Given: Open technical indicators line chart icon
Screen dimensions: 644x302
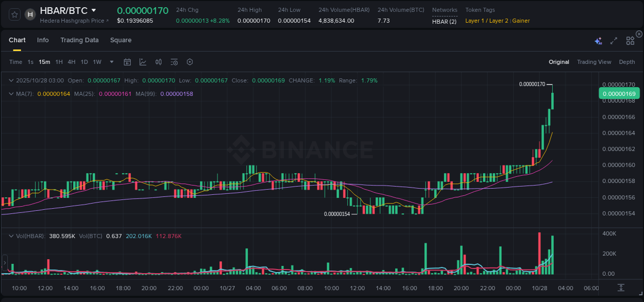Looking at the screenshot, I should [143, 62].
